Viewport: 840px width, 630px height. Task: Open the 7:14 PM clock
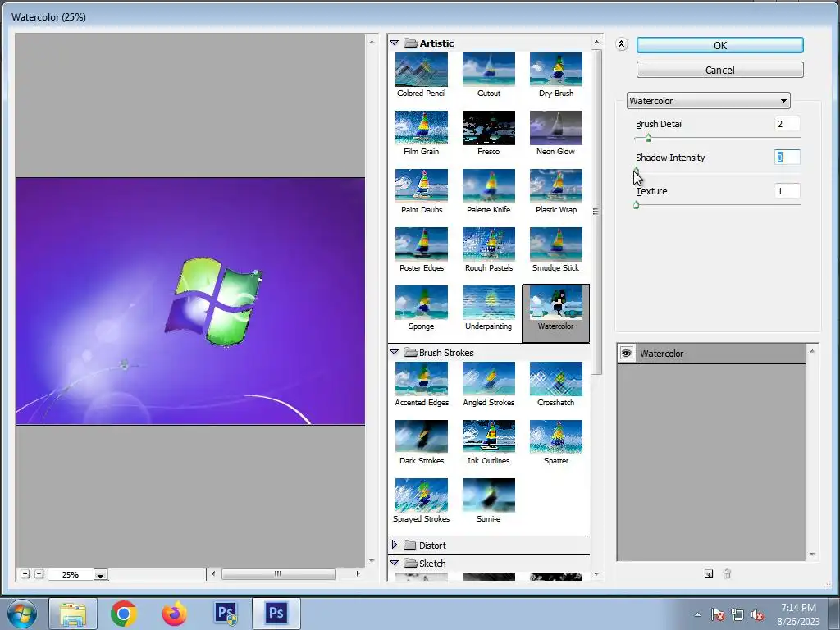tap(798, 614)
